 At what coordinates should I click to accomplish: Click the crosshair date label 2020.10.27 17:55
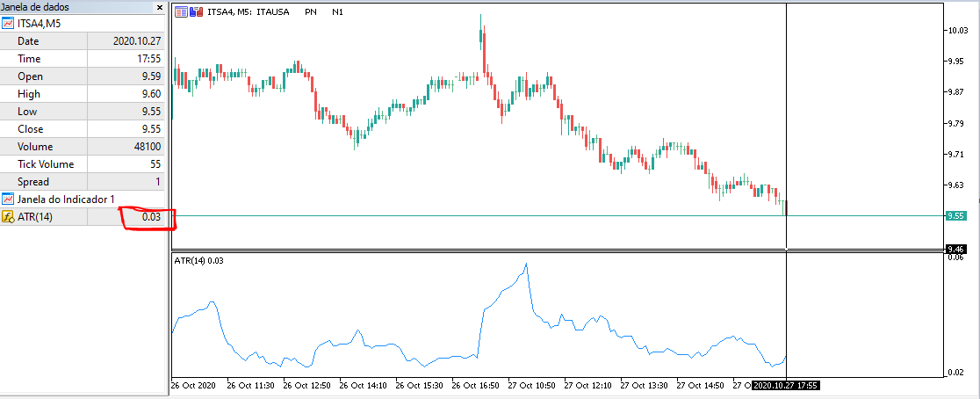(x=786, y=385)
